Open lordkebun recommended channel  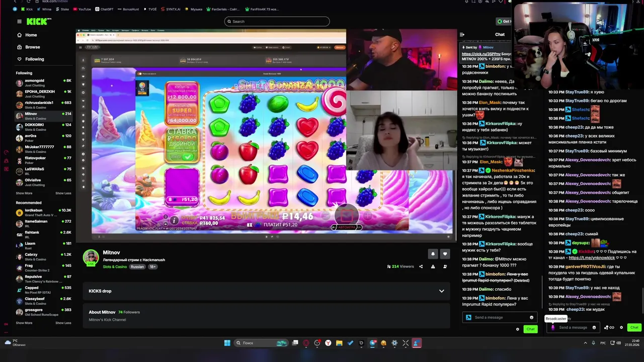(x=43, y=212)
